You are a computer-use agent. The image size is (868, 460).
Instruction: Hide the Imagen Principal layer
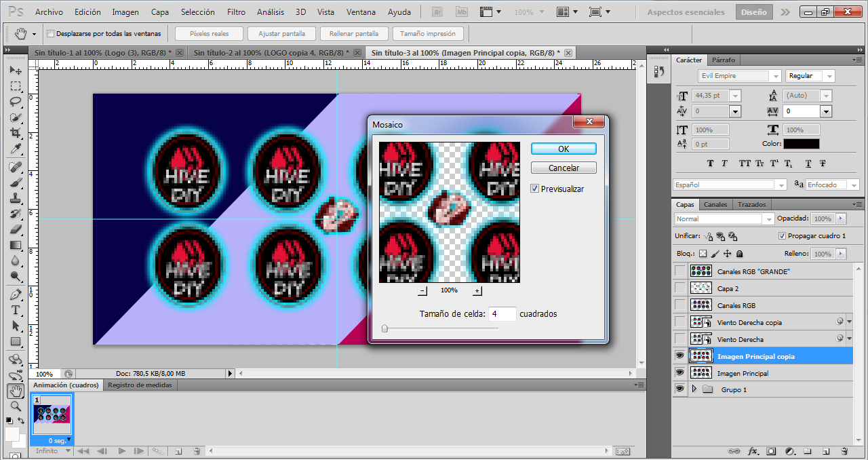pyautogui.click(x=679, y=372)
